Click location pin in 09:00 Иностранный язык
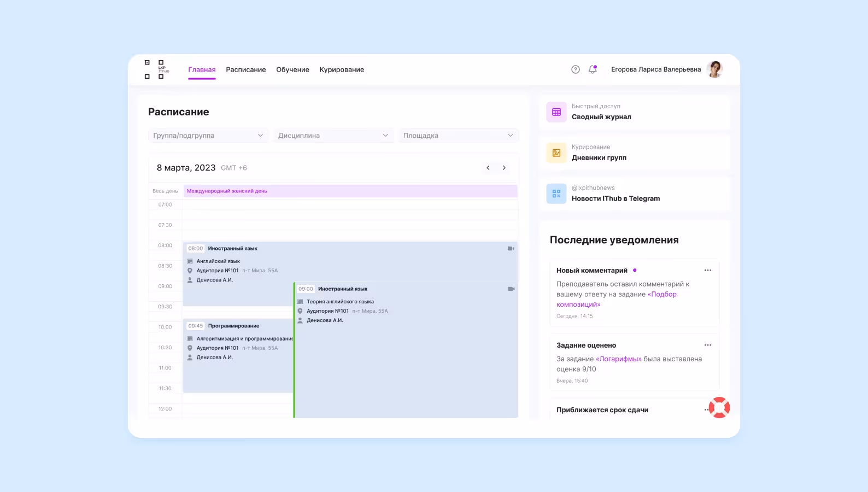868x492 pixels. (300, 311)
